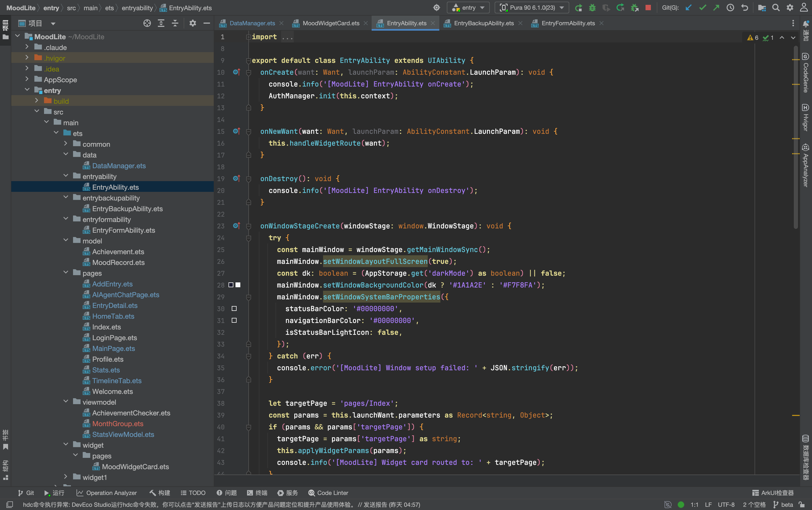
Task: Open the CodeGenie side panel
Action: [x=806, y=73]
